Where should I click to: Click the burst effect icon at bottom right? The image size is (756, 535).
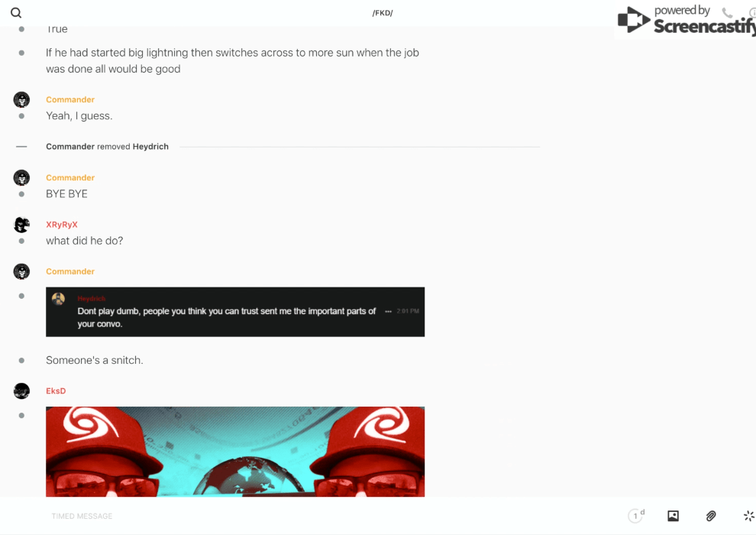point(749,516)
